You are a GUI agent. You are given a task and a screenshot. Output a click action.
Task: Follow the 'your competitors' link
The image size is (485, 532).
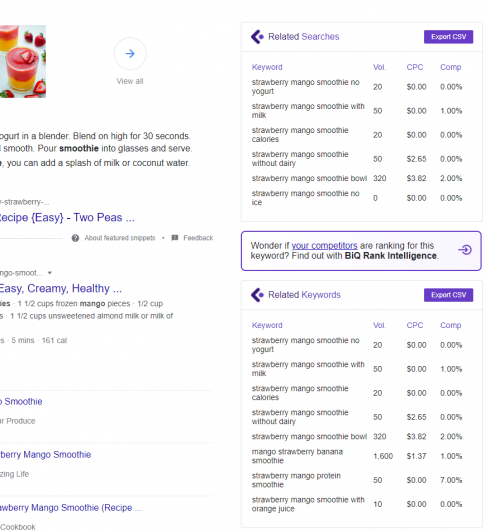tap(324, 245)
